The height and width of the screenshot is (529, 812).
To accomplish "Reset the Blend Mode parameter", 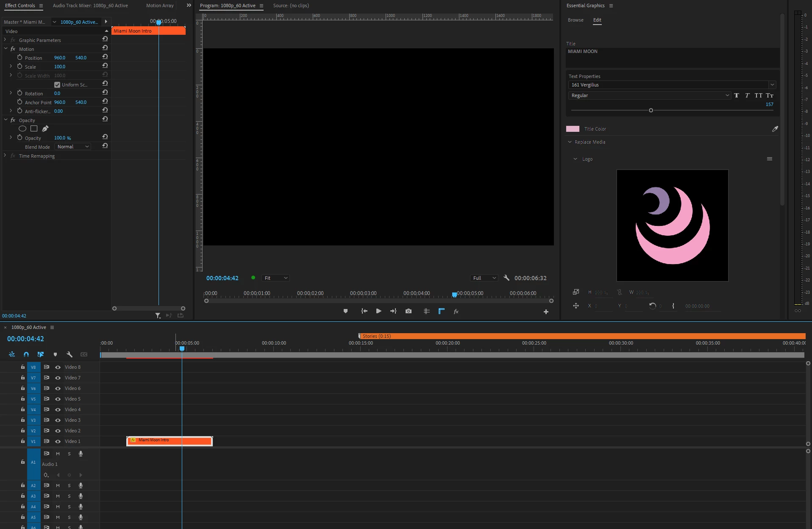I will pyautogui.click(x=105, y=146).
